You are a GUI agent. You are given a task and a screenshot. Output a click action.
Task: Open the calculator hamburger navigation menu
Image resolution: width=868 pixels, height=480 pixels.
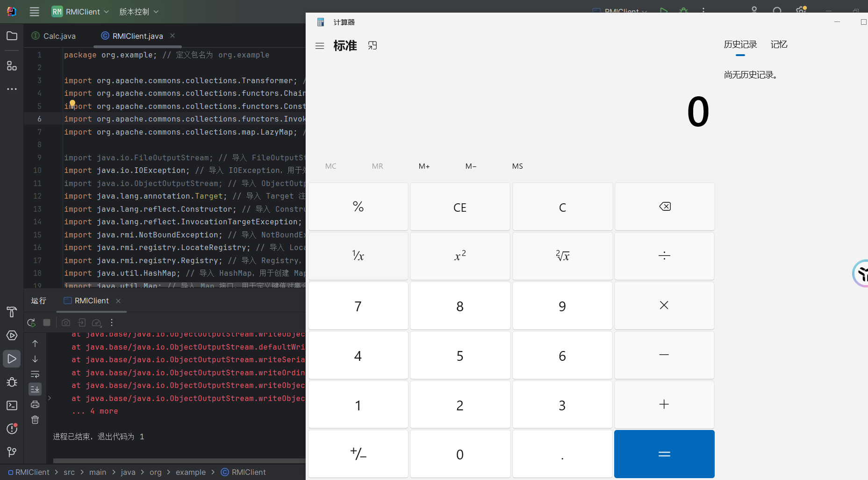click(x=320, y=46)
